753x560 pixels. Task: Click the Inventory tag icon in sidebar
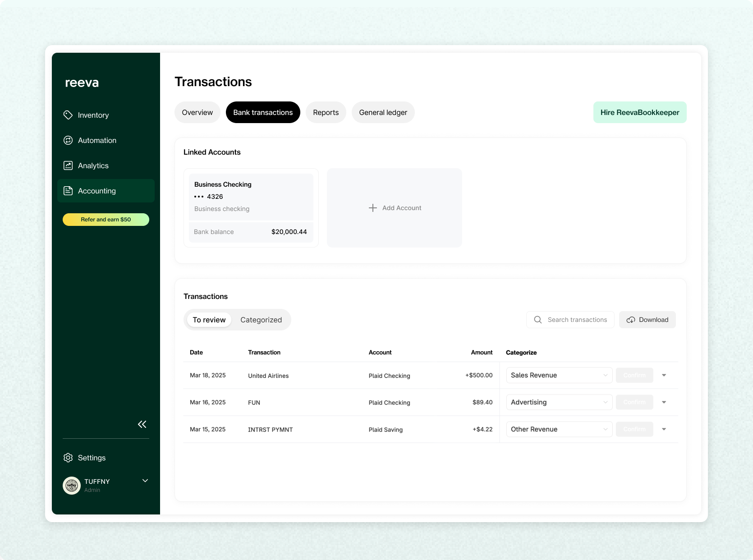tap(68, 115)
